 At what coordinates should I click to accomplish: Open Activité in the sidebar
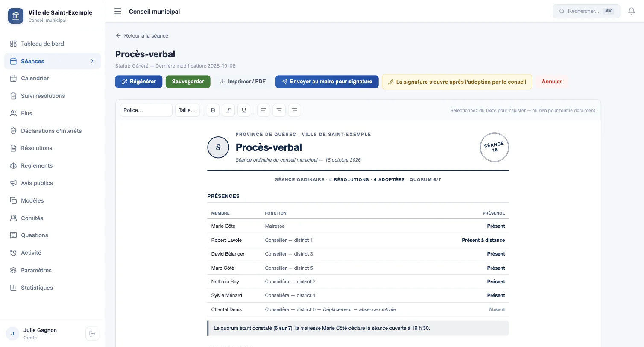click(x=53, y=253)
